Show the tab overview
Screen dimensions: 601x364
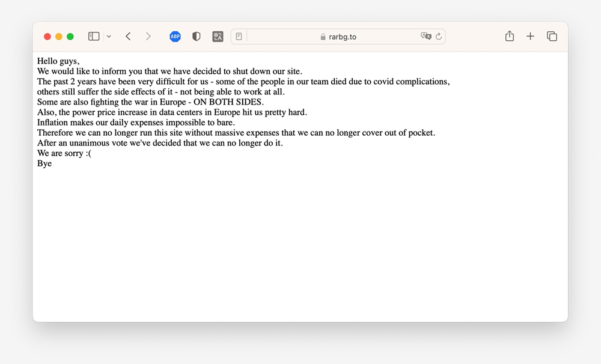[552, 37]
